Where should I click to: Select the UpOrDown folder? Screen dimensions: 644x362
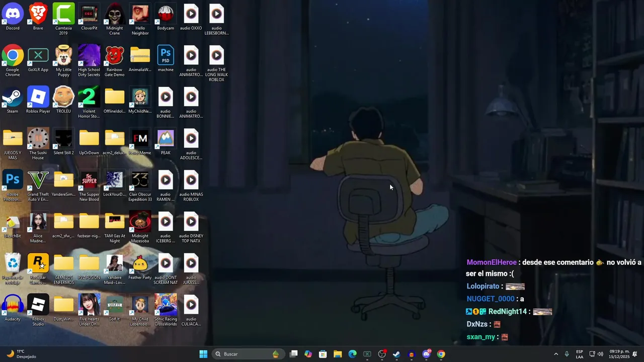[x=89, y=142]
